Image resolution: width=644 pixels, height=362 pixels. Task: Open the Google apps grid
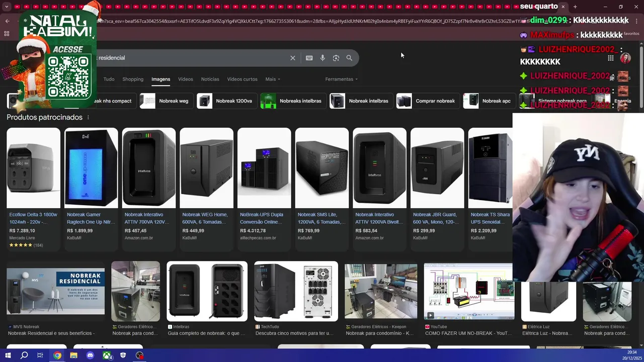610,58
